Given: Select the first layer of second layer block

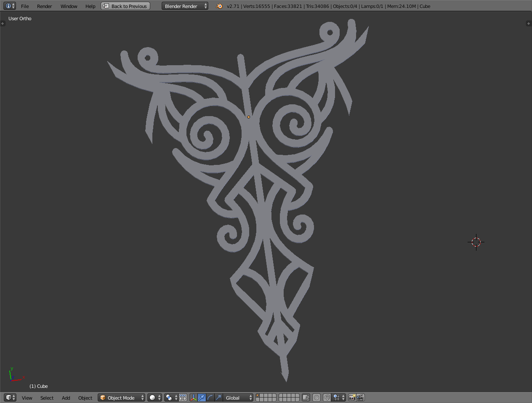Looking at the screenshot, I should [281, 396].
